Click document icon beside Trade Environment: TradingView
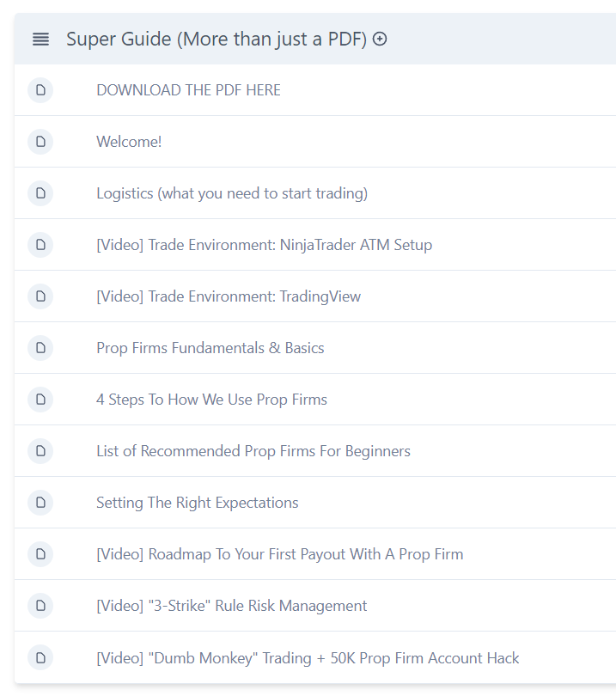This screenshot has height=696, width=616. coord(40,296)
